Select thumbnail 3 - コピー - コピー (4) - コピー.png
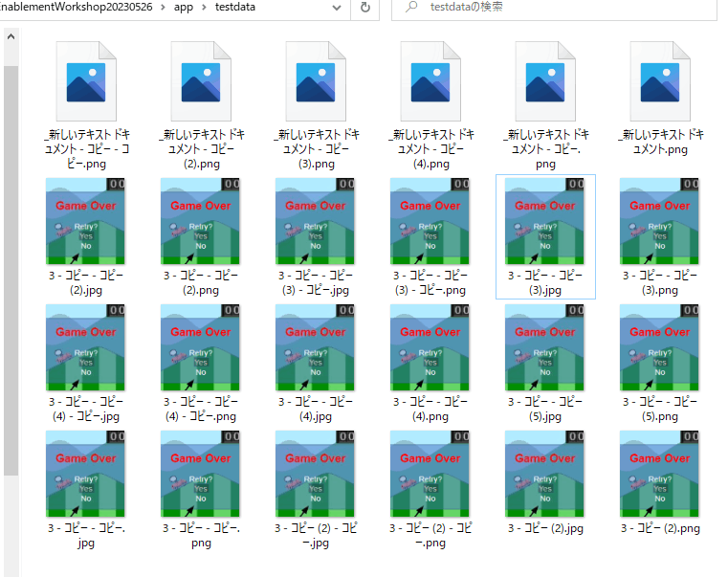 click(200, 347)
